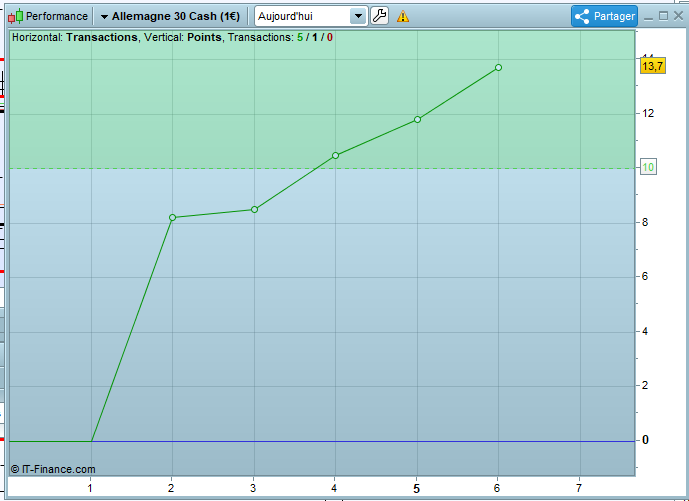Select the data point at transaction 5
The image size is (689, 501).
click(417, 120)
